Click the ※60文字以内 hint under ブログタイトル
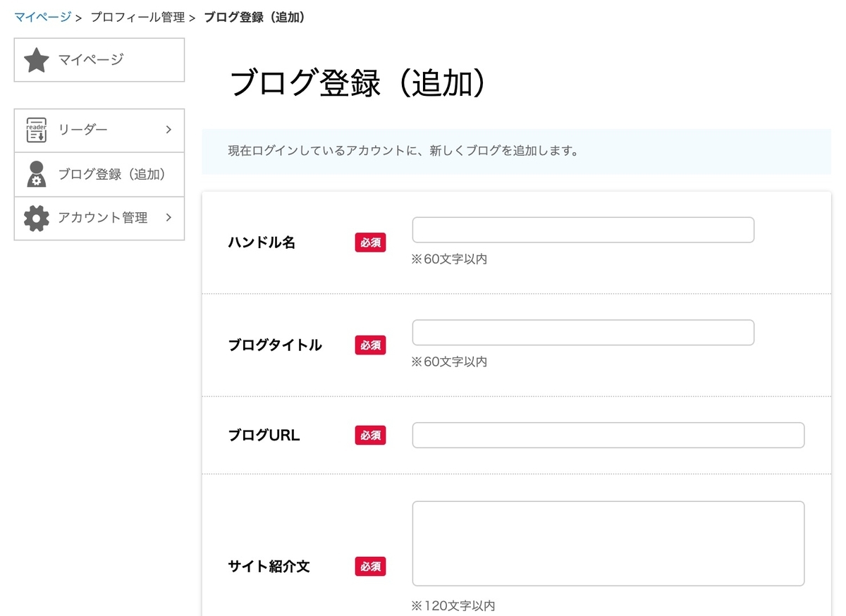Screen dimensions: 846x616 449,362
